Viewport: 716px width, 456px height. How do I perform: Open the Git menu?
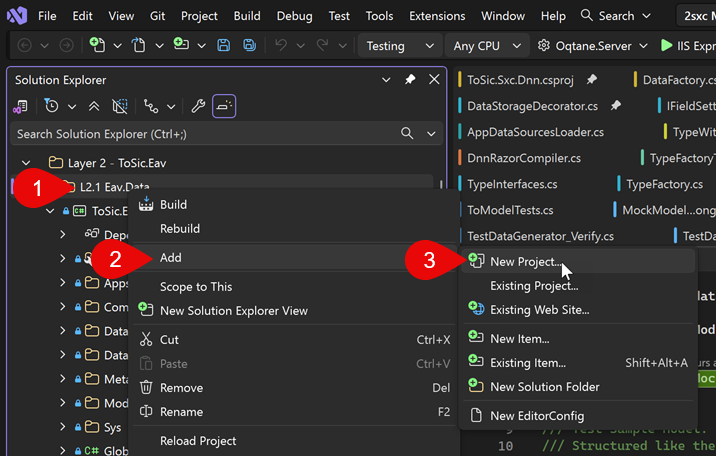158,16
